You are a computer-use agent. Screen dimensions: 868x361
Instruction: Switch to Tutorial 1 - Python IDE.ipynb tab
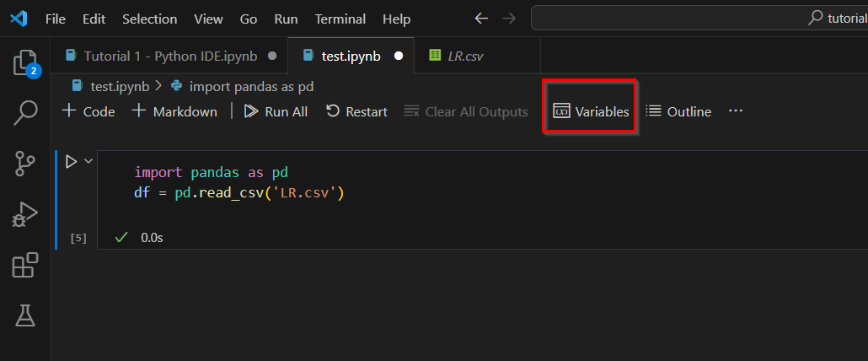[170, 56]
